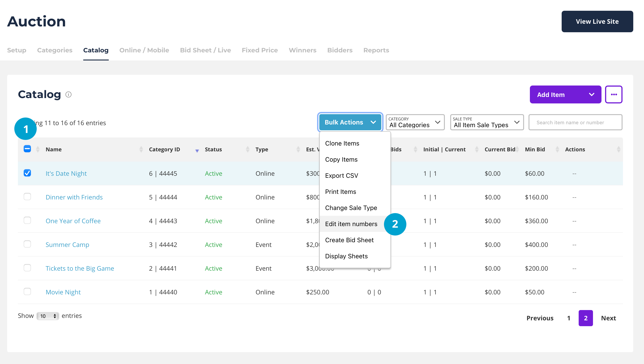
Task: Sort by Category ID column arrow
Action: click(x=197, y=150)
